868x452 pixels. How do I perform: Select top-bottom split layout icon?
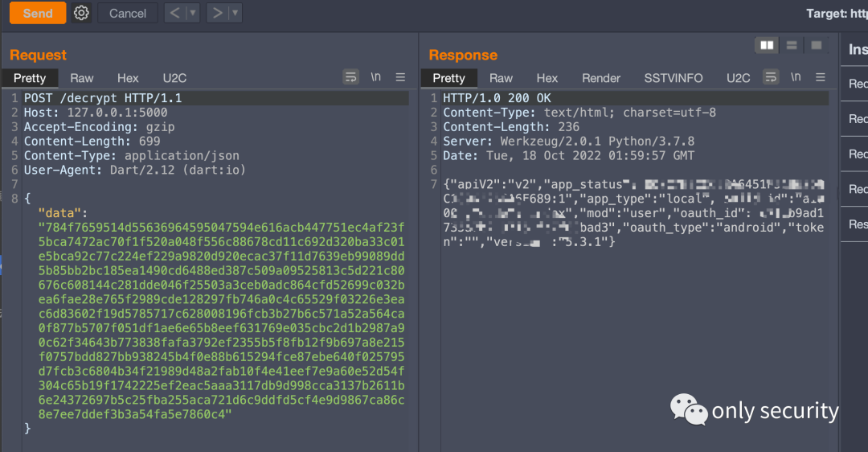pos(792,45)
